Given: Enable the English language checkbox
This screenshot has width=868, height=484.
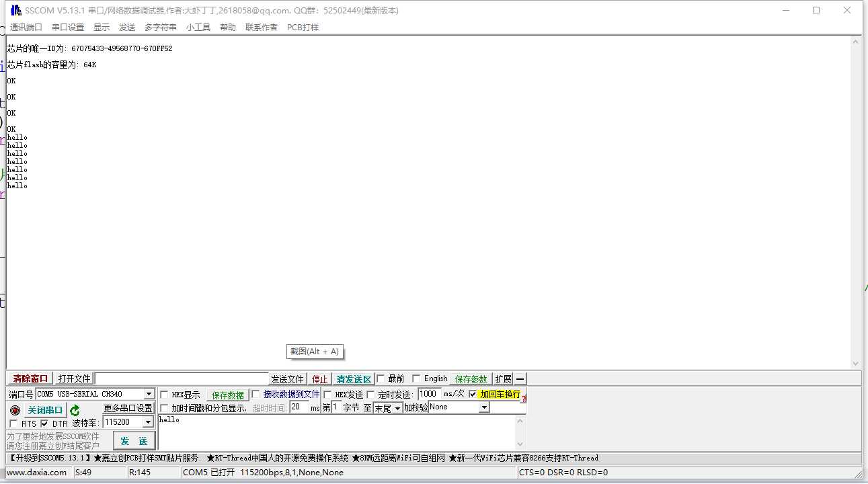Looking at the screenshot, I should (416, 378).
